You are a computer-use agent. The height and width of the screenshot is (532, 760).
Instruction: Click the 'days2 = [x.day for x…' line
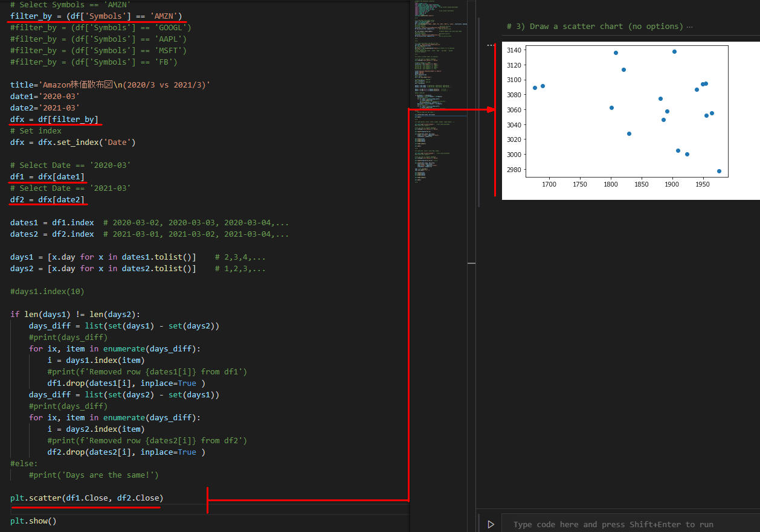pyautogui.click(x=138, y=268)
